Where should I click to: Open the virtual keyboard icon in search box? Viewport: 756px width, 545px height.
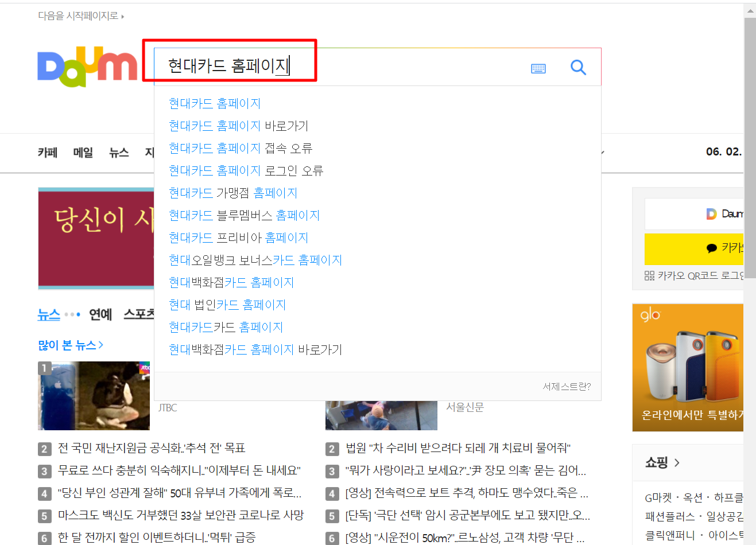[538, 68]
